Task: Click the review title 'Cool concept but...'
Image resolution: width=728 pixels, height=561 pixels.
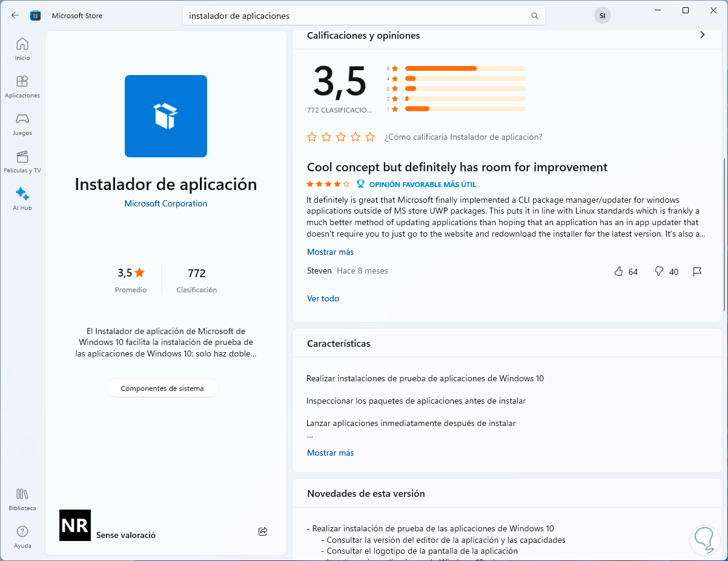Action: (457, 167)
